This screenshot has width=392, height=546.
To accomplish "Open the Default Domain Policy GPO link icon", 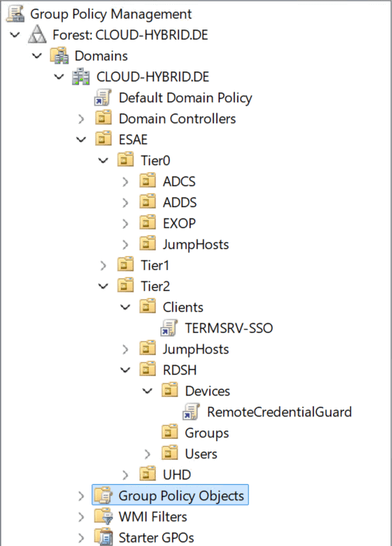I will pyautogui.click(x=103, y=98).
